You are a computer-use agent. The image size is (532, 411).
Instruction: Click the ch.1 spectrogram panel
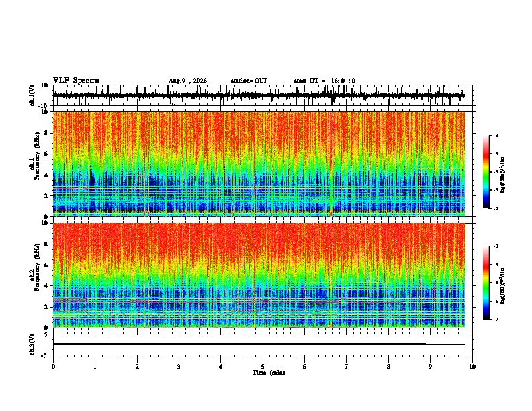tap(259, 164)
